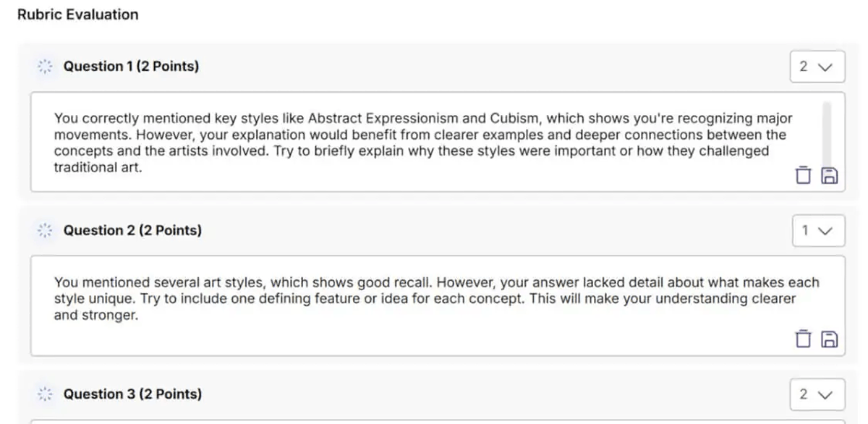Screen dimensions: 868x424
Task: Click inside the Question 1 feedback text box
Action: 420,143
